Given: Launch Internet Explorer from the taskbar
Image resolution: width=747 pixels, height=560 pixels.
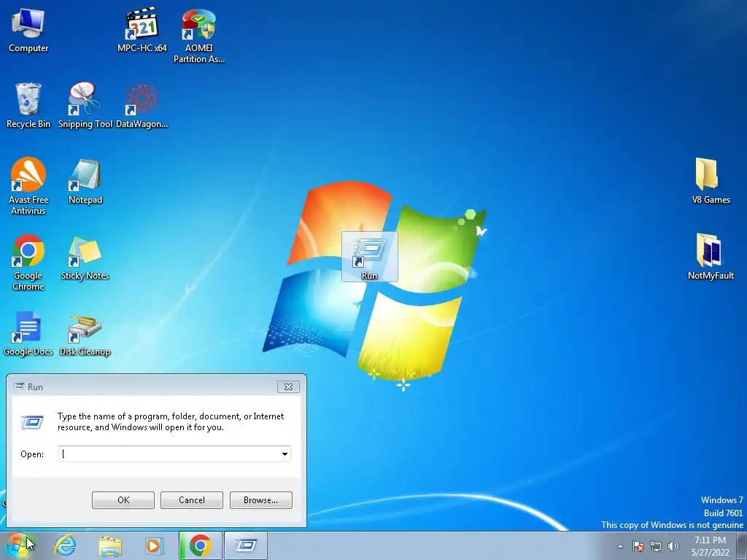Looking at the screenshot, I should coord(65,545).
